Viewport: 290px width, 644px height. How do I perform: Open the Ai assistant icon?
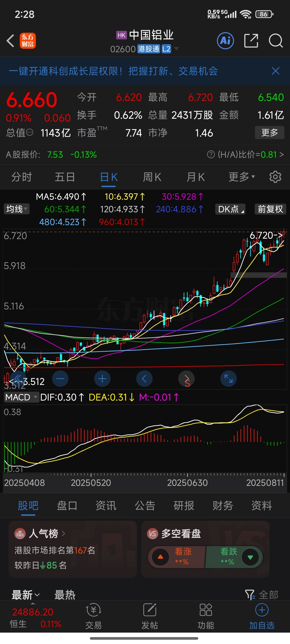[x=225, y=41]
